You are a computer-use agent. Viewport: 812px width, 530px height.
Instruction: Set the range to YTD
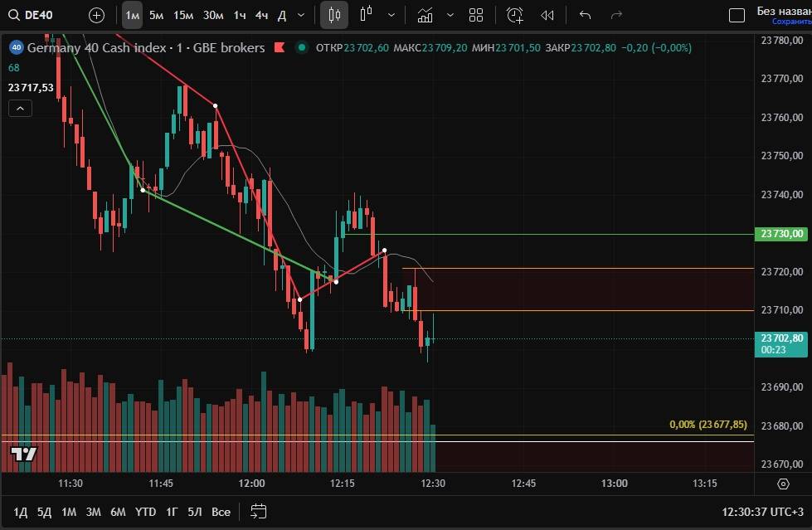(x=146, y=512)
